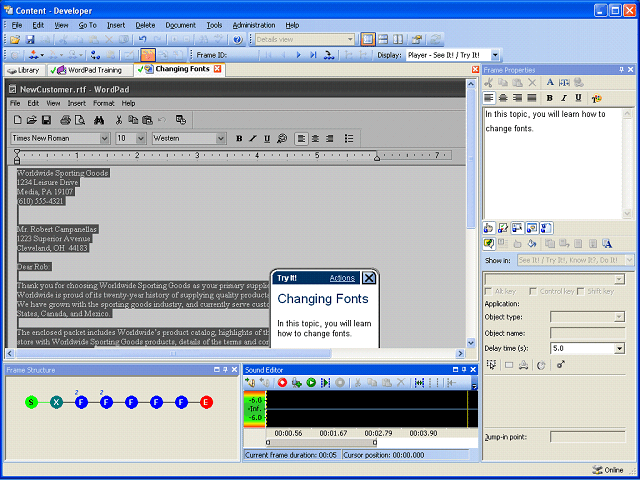Open the Administration menu
Viewport: 640px width, 480px height.
[254, 25]
